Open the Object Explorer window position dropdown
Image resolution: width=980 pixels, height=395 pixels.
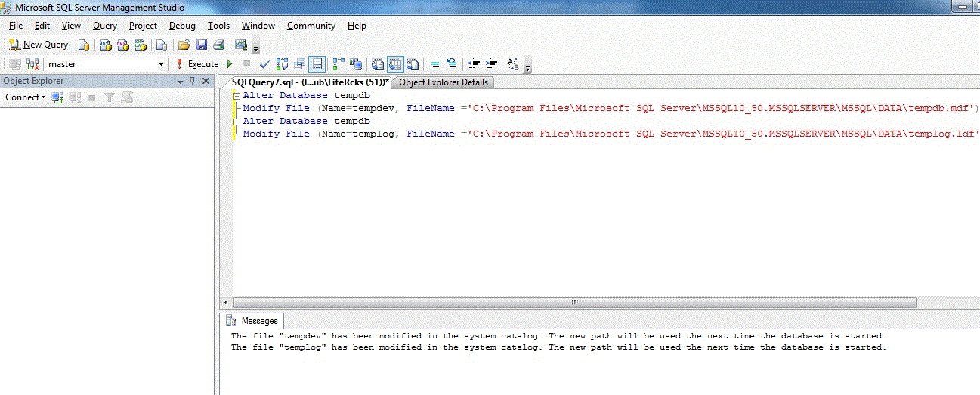tap(181, 81)
